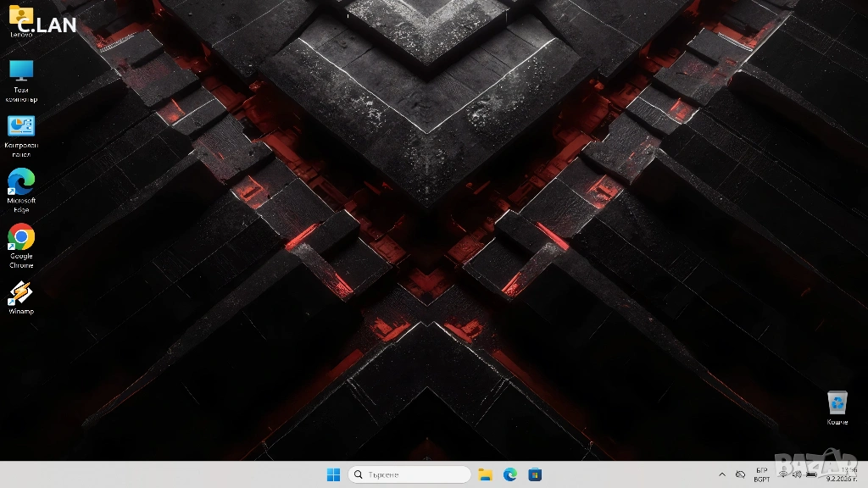The width and height of the screenshot is (868, 488).
Task: Click the battery status tray icon
Action: [811, 474]
